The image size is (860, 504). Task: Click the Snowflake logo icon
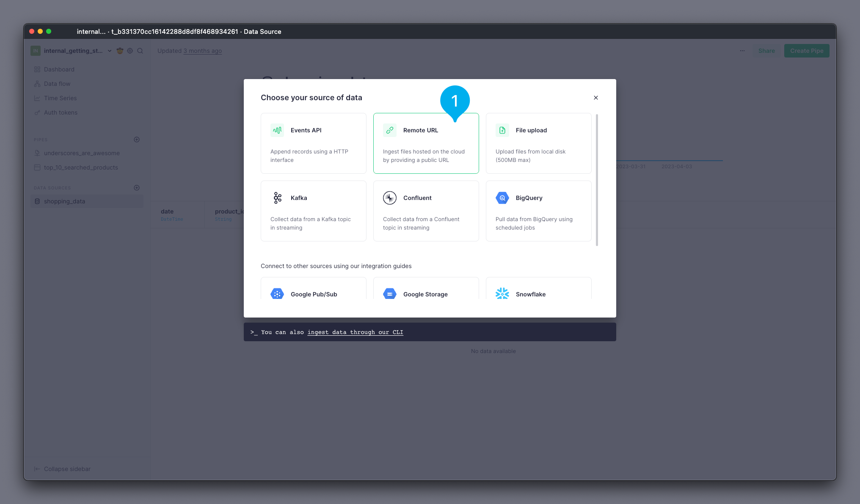502,294
